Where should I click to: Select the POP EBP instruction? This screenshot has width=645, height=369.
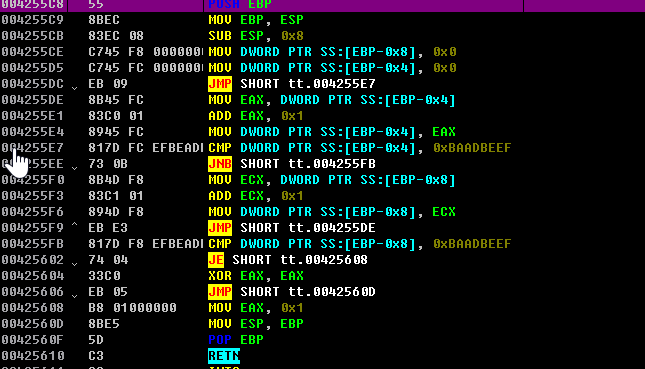pos(236,340)
